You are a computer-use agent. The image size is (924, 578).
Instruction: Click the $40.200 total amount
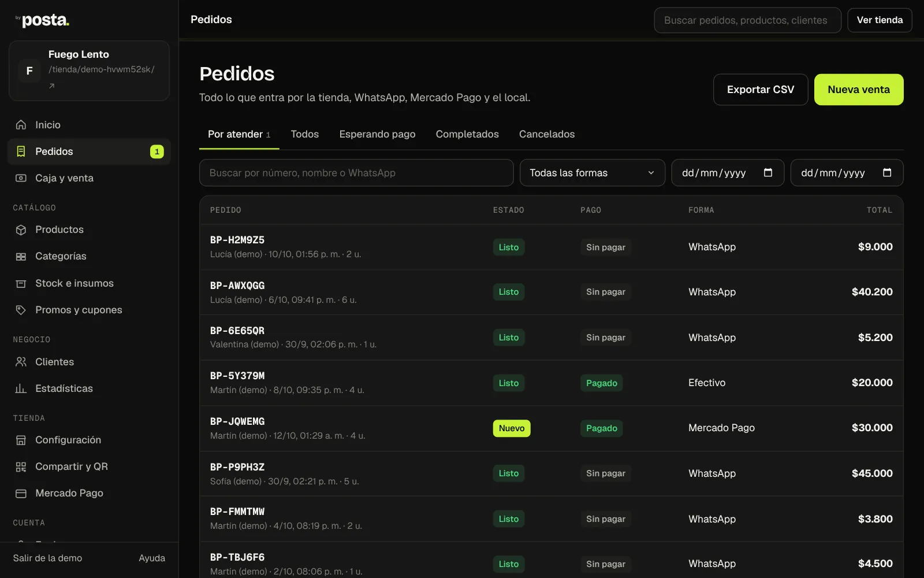pyautogui.click(x=872, y=292)
